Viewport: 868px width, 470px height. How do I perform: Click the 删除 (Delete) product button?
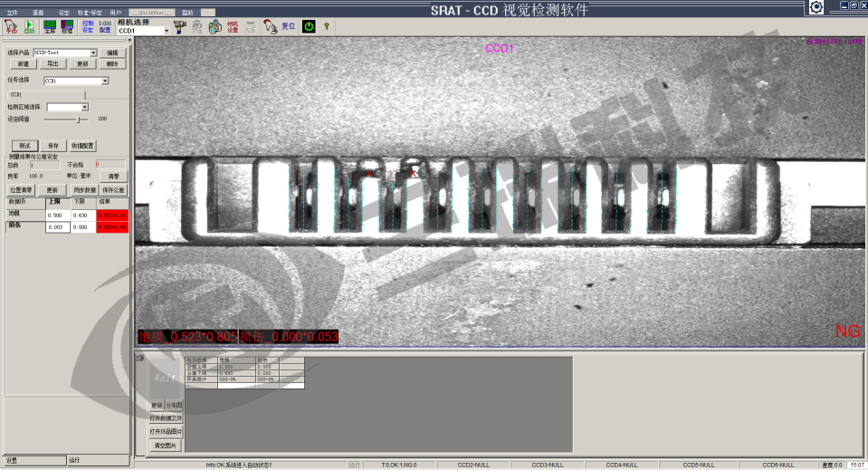coord(112,64)
